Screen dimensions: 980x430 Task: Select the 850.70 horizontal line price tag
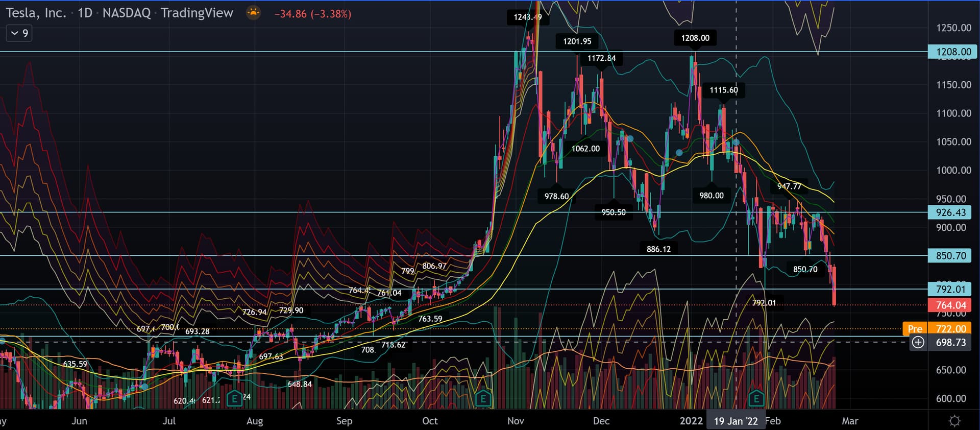[950, 256]
